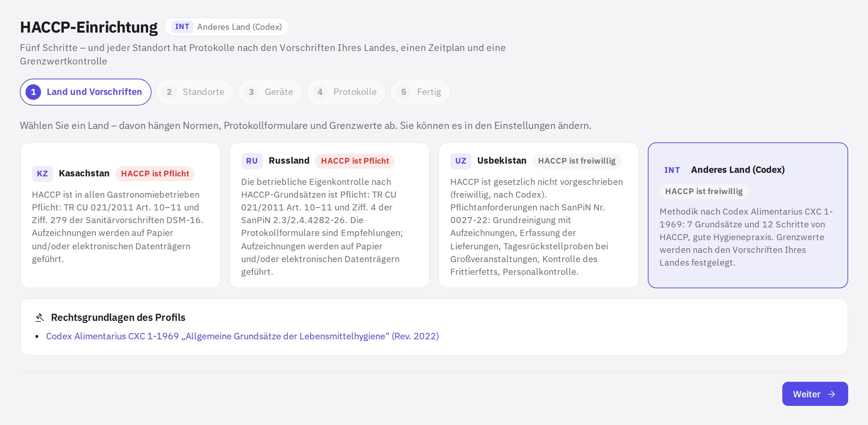This screenshot has height=425, width=868.
Task: Click the gavel icon beside Rechtsgrundlagen des Profils
Action: point(40,317)
